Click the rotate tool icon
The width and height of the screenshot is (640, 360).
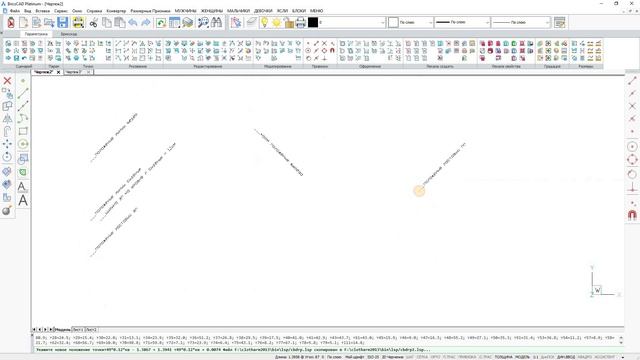(x=7, y=157)
